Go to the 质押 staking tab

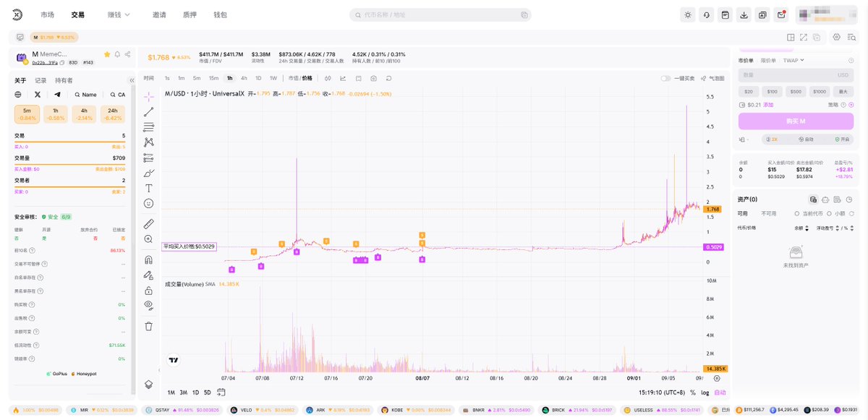(x=190, y=14)
